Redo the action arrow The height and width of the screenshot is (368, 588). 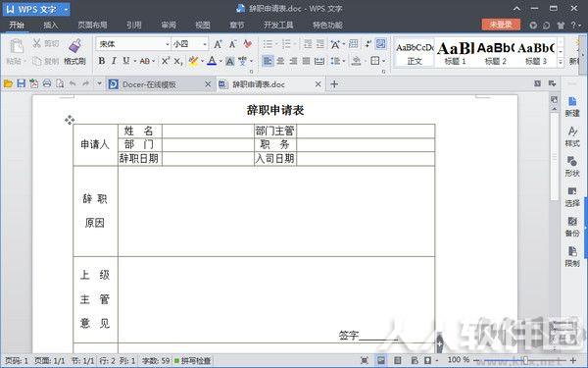point(85,83)
